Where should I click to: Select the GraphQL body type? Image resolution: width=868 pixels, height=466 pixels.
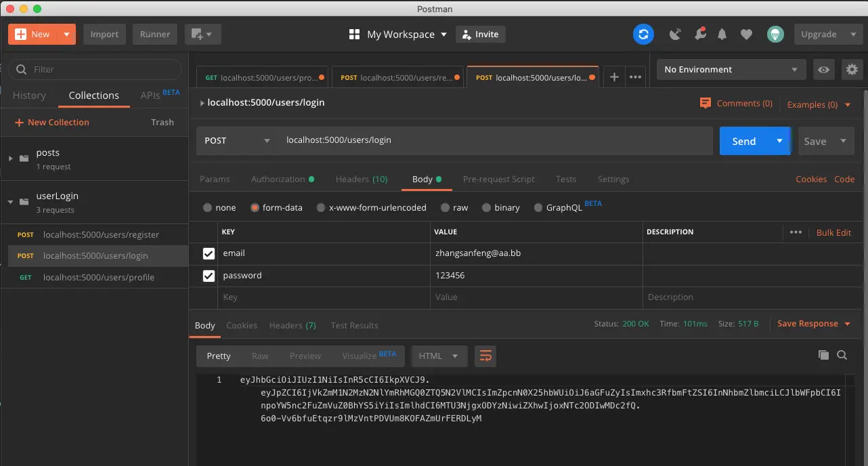[x=538, y=208]
